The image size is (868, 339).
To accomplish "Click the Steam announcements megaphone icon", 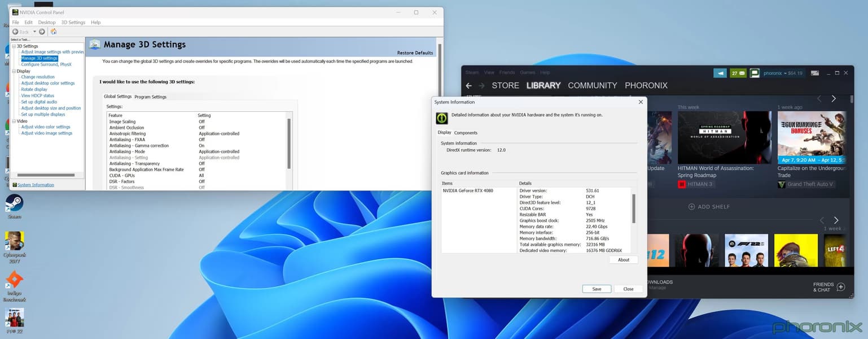I will click(x=720, y=73).
